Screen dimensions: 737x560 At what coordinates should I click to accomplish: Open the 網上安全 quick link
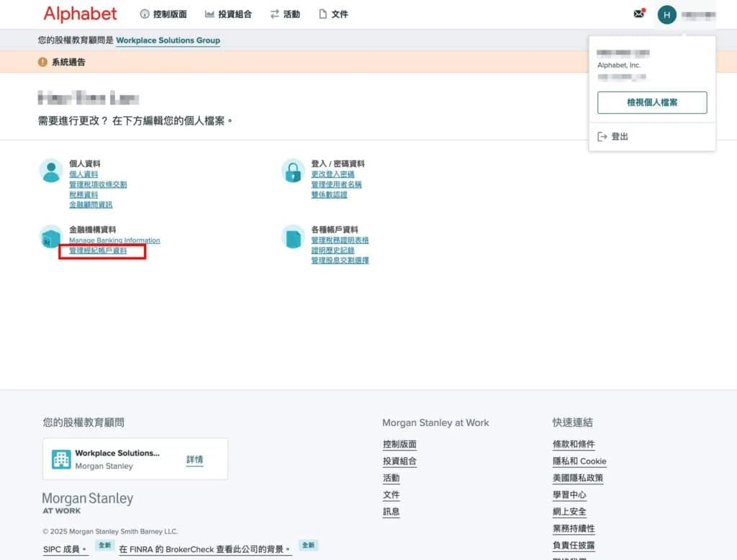tap(569, 512)
